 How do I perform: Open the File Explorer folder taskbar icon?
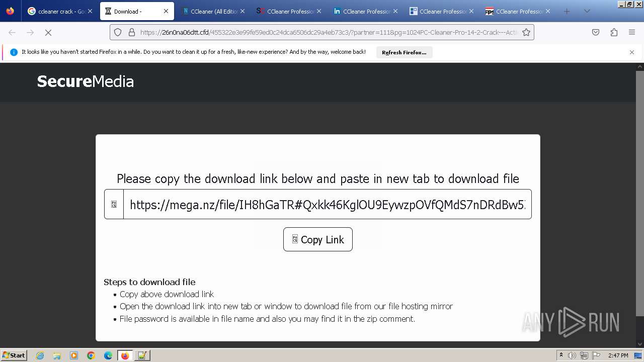pos(57,355)
